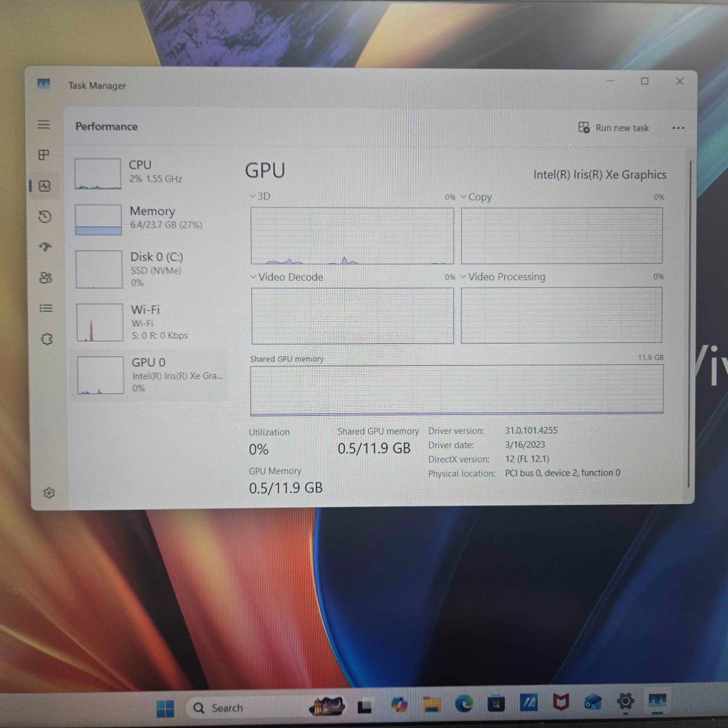
Task: Open Task Manager settings gear
Action: click(49, 493)
